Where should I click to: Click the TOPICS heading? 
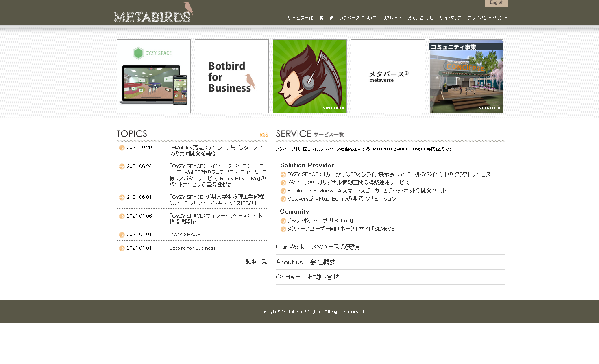[x=132, y=134]
